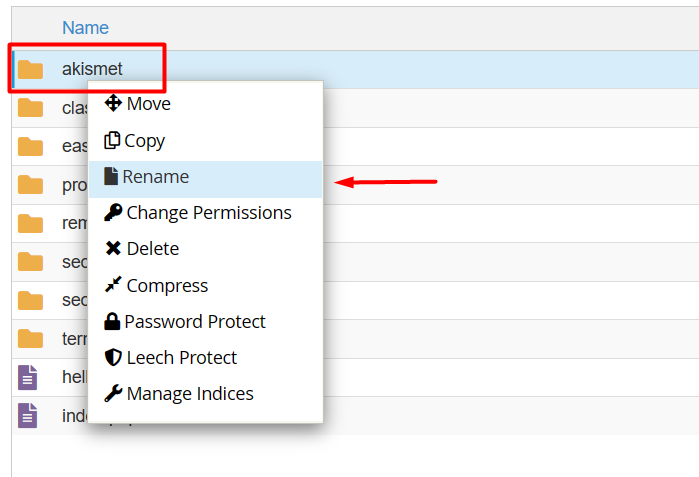699x477 pixels.
Task: Choose Compress from the context menu
Action: (167, 285)
